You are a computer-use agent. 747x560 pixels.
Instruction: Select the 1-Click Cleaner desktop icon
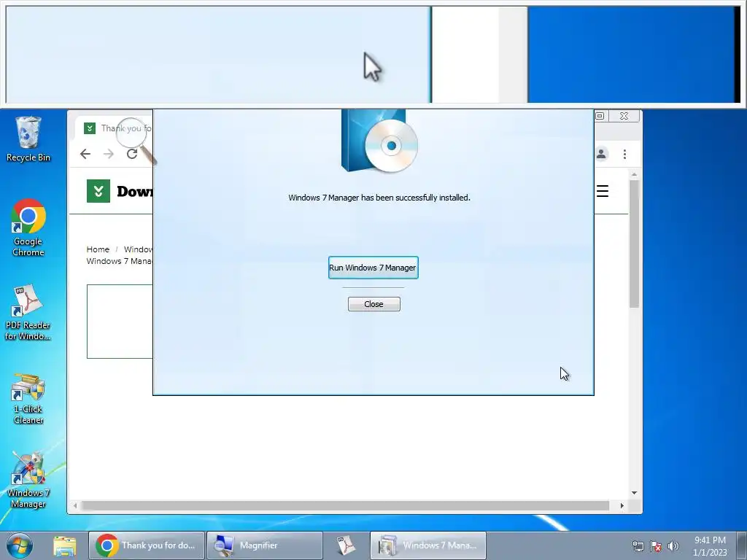tap(28, 399)
